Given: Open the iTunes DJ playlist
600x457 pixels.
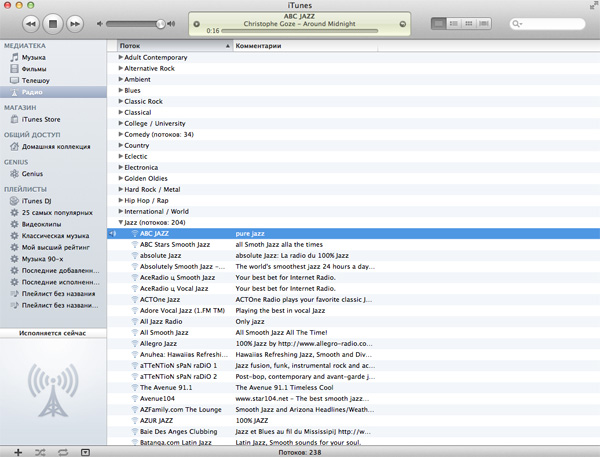Looking at the screenshot, I should (x=37, y=201).
